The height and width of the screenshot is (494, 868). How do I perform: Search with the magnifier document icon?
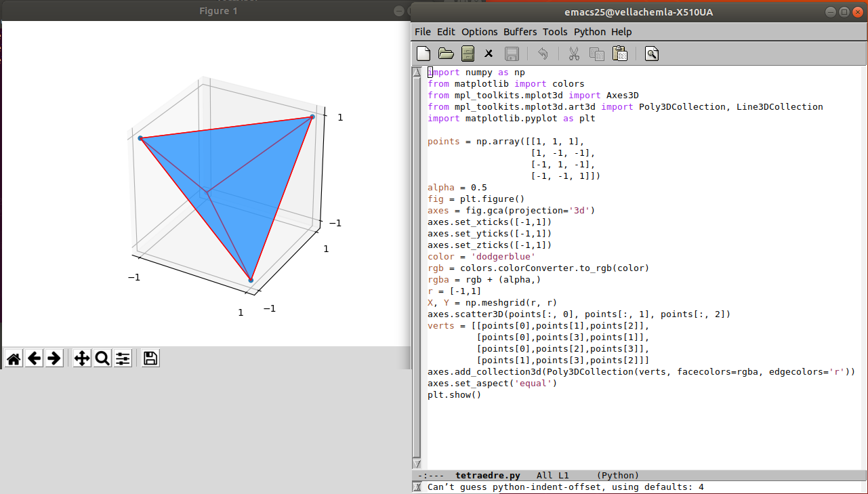tap(652, 54)
